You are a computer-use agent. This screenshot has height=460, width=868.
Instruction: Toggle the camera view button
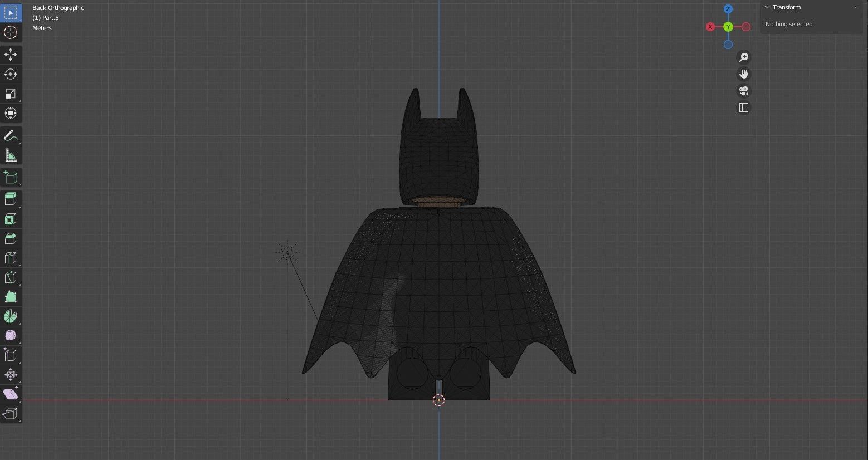coord(743,91)
